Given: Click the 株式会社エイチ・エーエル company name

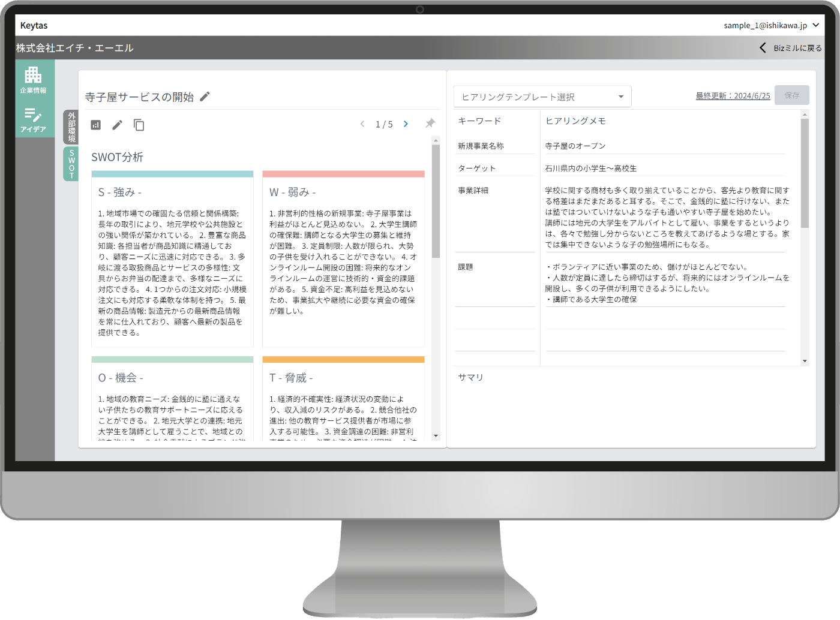Looking at the screenshot, I should pyautogui.click(x=75, y=48).
